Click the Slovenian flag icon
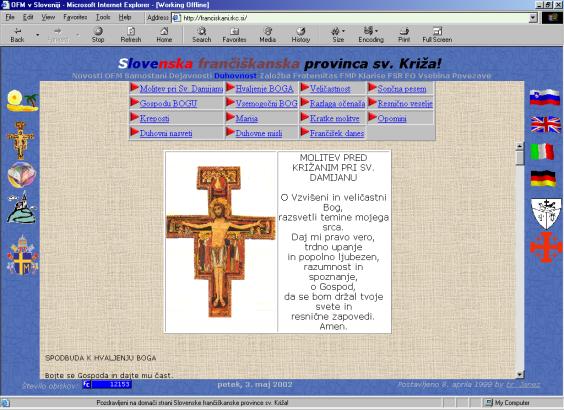Image resolution: width=564 pixels, height=410 pixels. (545, 97)
